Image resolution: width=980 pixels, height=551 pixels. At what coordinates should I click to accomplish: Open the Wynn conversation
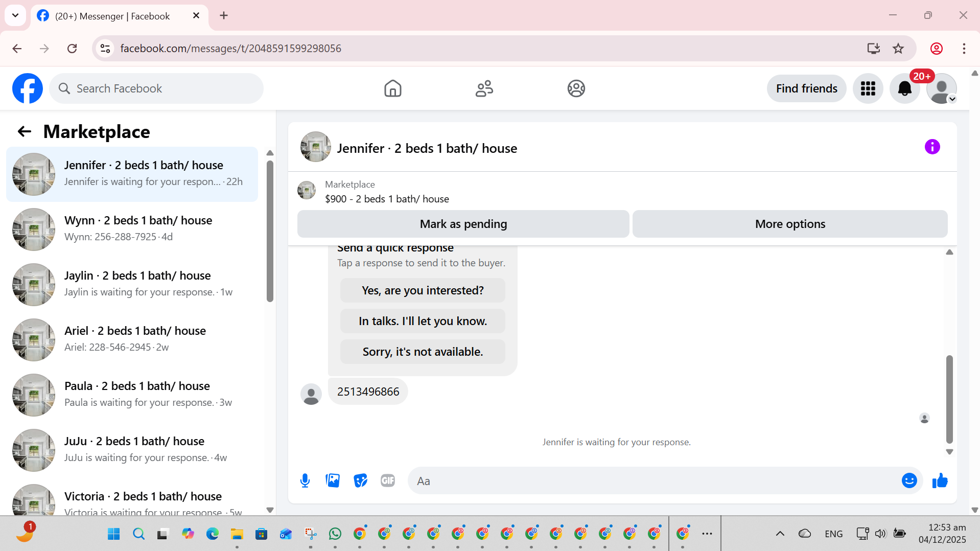coord(132,229)
